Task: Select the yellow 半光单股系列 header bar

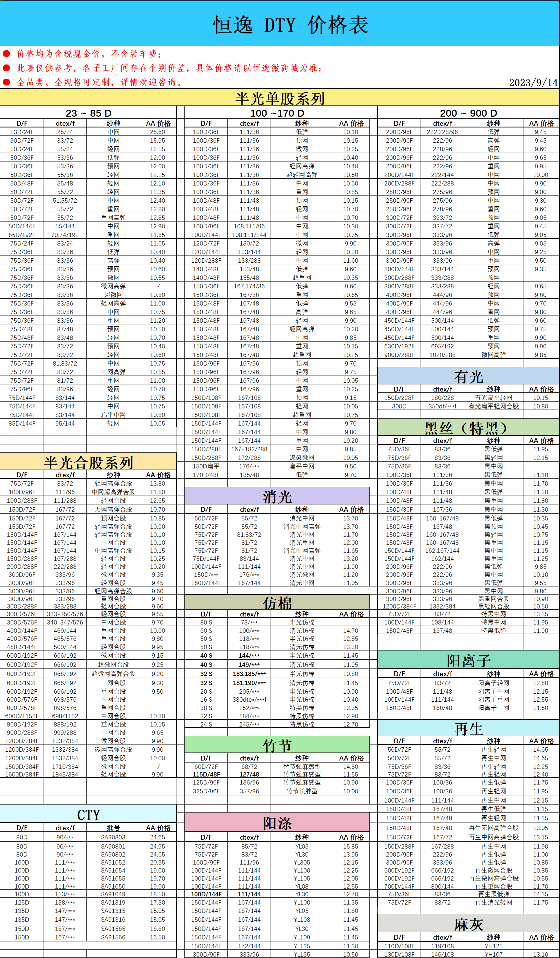Action: coord(280,98)
